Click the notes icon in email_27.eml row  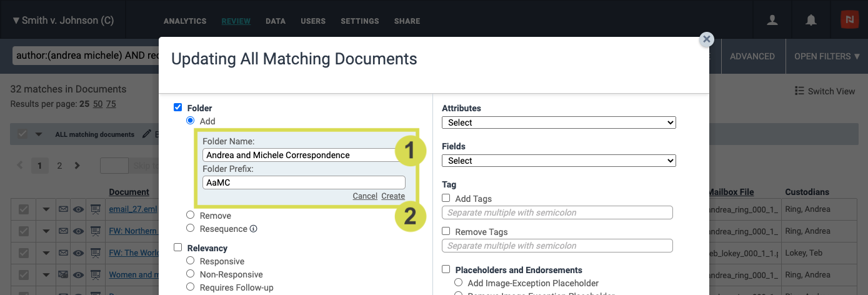tap(96, 209)
